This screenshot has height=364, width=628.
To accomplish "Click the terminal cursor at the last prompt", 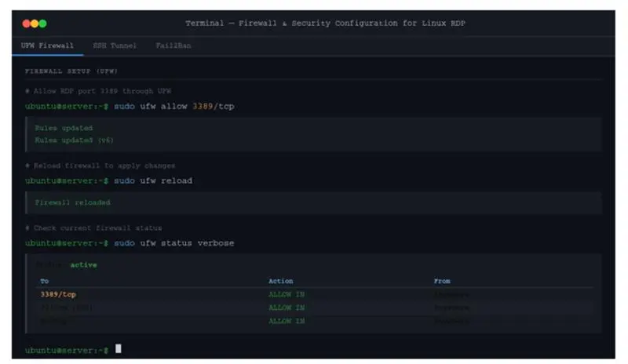I will coord(119,349).
